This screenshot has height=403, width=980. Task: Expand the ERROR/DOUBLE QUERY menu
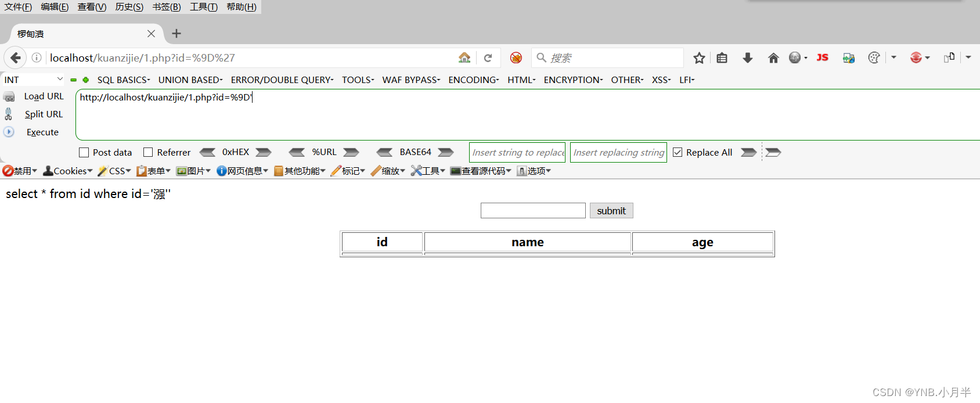282,80
